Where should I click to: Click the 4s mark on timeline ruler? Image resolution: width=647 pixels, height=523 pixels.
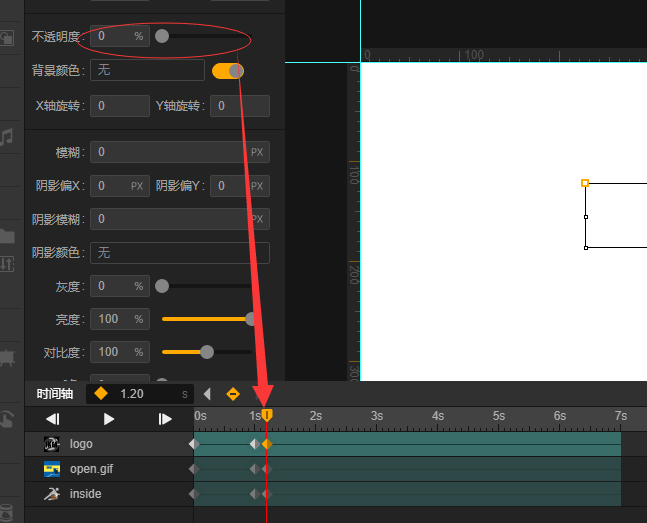[x=438, y=416]
